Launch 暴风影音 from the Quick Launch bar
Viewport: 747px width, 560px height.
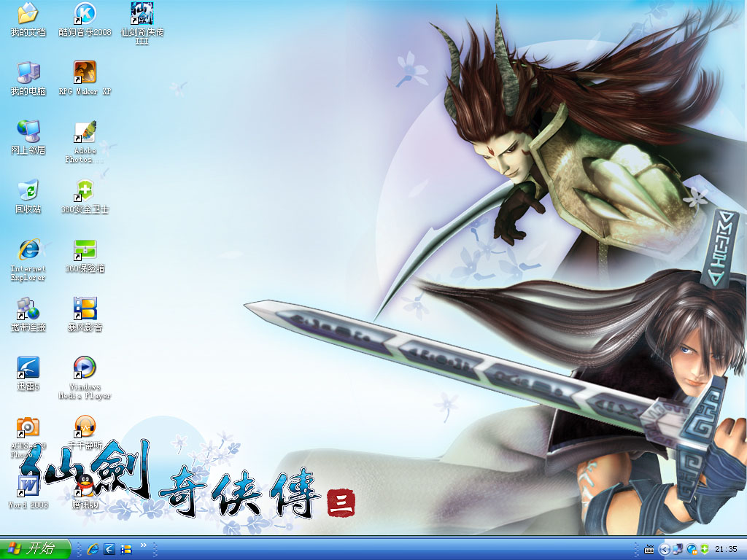point(126,549)
